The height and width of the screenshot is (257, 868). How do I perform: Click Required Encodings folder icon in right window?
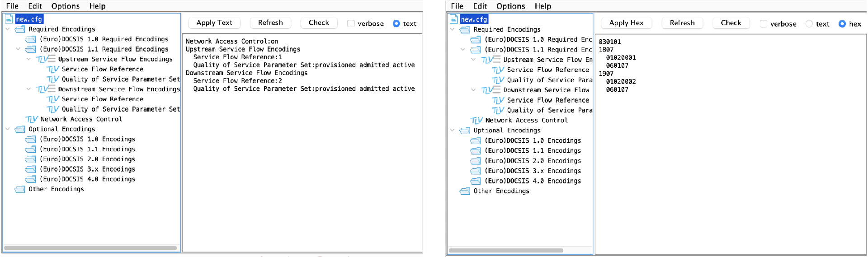[x=465, y=30]
